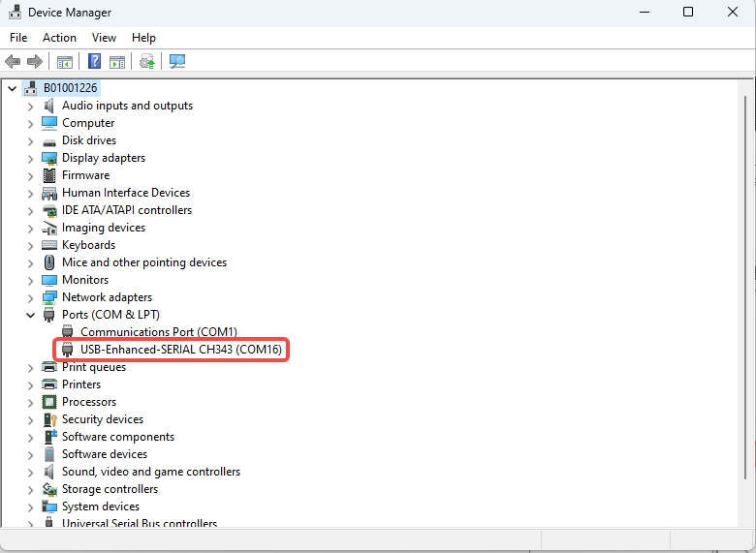This screenshot has height=553, width=756.
Task: Select the Storage controllers label
Action: coord(110,489)
